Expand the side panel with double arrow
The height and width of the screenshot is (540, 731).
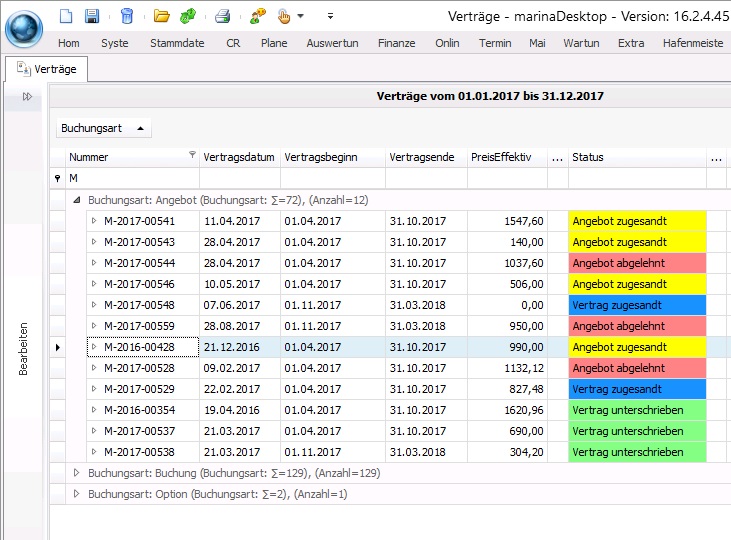pyautogui.click(x=28, y=97)
